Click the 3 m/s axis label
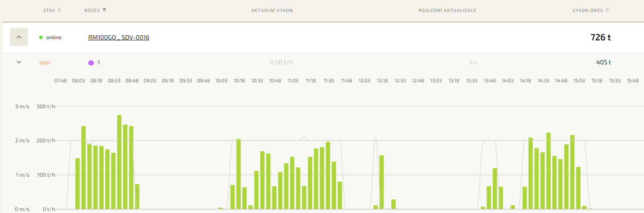644x213 pixels. click(22, 107)
